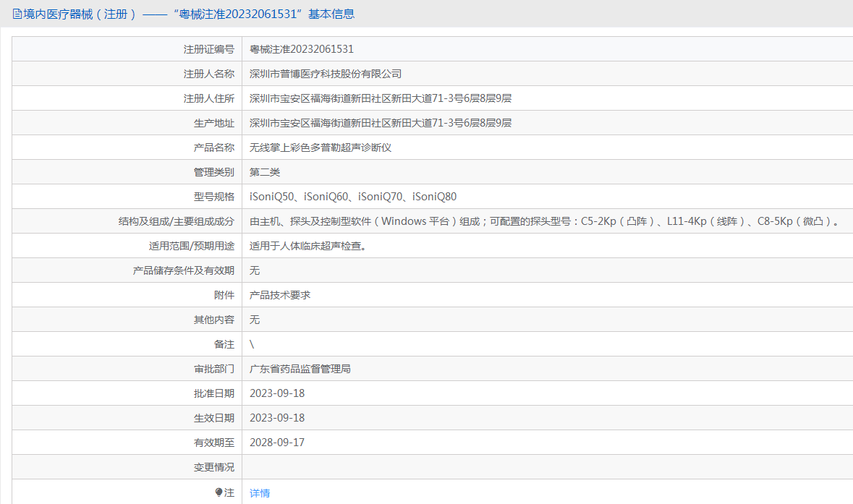The width and height of the screenshot is (853, 504).
Task: Click model spec iSoniQ50、iSoniQ60、iSoniQ70、iSoniQ80
Action: [x=353, y=197]
